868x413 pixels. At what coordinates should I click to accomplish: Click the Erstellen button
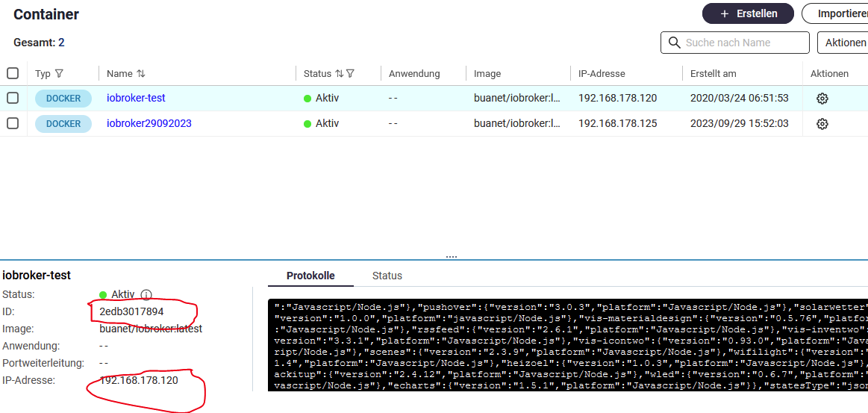pos(749,14)
